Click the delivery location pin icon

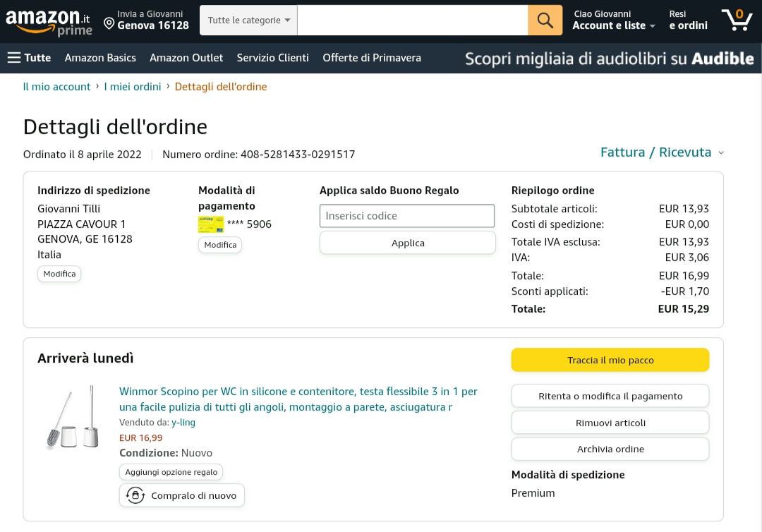click(x=109, y=23)
